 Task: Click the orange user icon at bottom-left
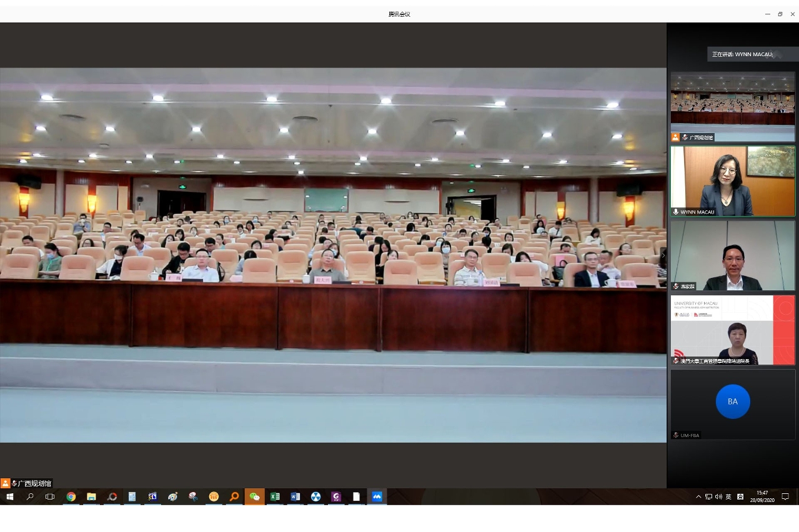(5, 483)
